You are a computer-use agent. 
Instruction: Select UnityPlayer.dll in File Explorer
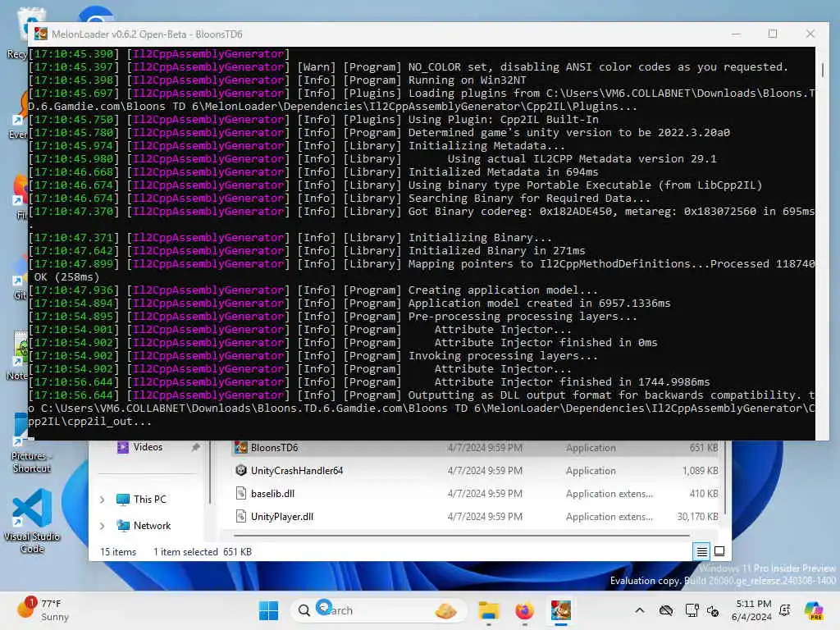[477, 517]
